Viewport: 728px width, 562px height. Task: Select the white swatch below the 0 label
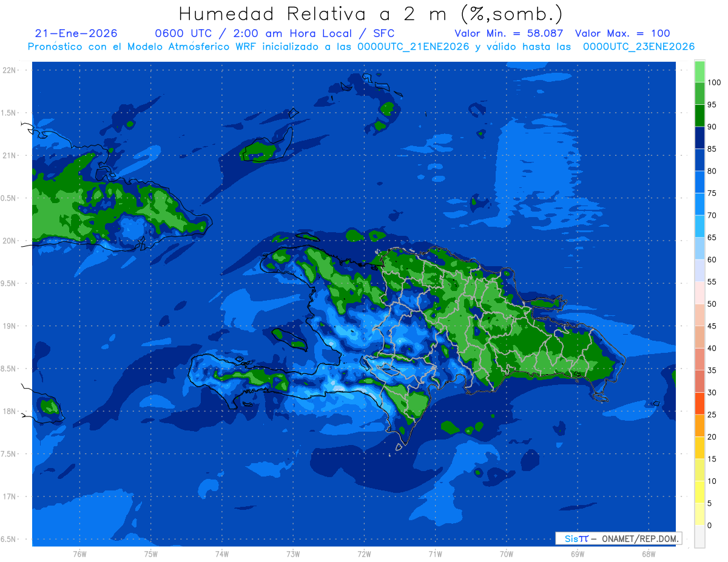[699, 536]
